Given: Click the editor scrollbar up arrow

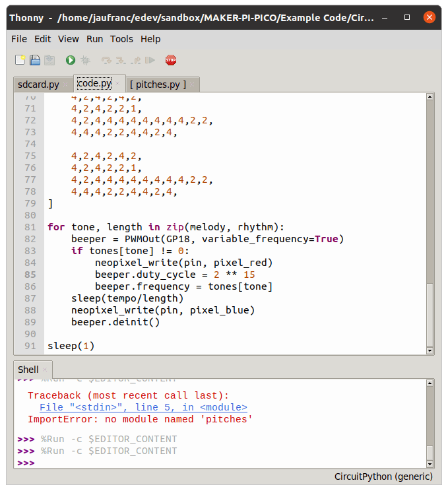Looking at the screenshot, I should click(430, 97).
